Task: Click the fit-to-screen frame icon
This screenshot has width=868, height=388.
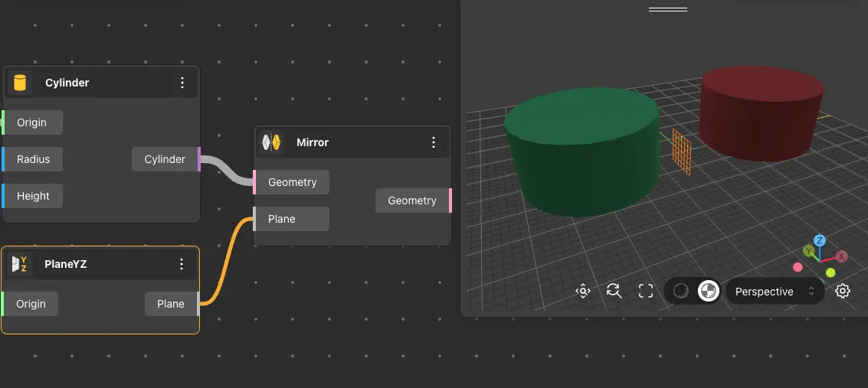Action: coord(645,291)
